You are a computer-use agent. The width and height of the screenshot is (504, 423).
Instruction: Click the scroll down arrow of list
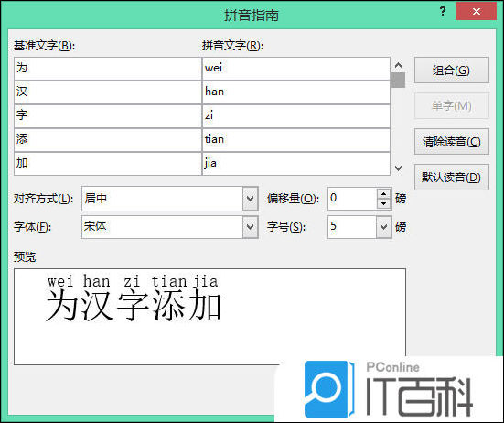click(x=398, y=168)
